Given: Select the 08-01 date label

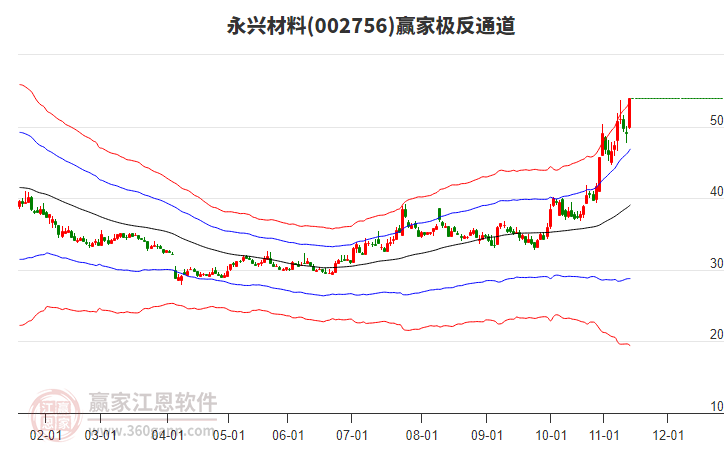Looking at the screenshot, I should [x=421, y=435].
